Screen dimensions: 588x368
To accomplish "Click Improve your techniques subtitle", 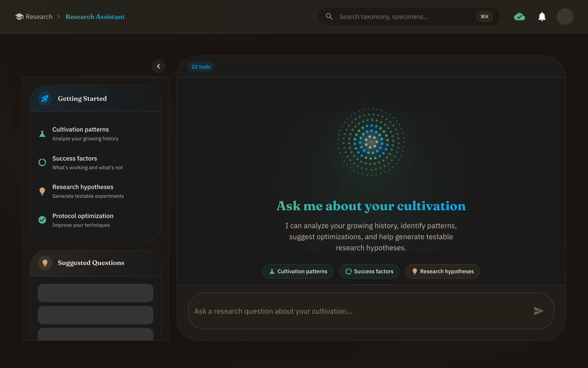I will click(x=81, y=225).
